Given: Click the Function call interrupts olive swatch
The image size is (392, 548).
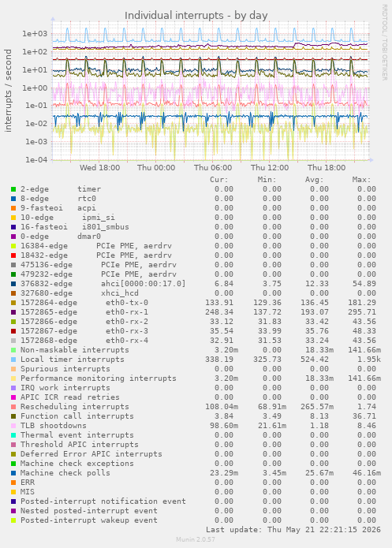Looking at the screenshot, I should 13,416.
